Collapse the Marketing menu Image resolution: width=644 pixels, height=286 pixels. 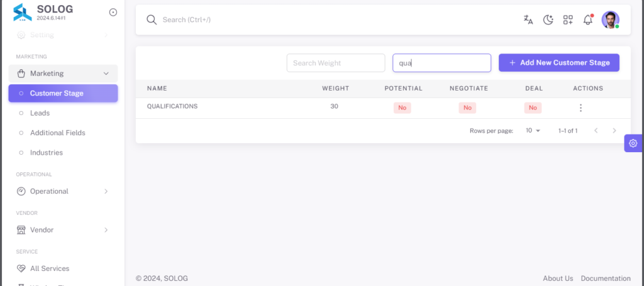(63, 74)
